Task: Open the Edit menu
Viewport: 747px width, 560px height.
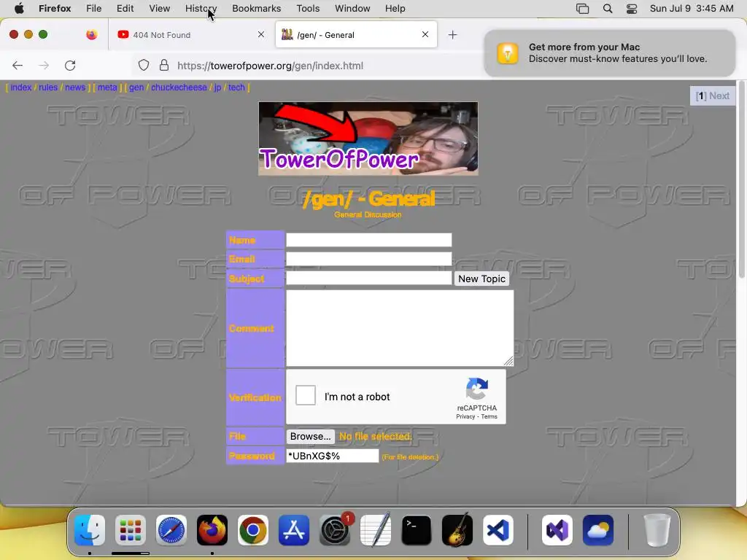Action: click(x=125, y=9)
